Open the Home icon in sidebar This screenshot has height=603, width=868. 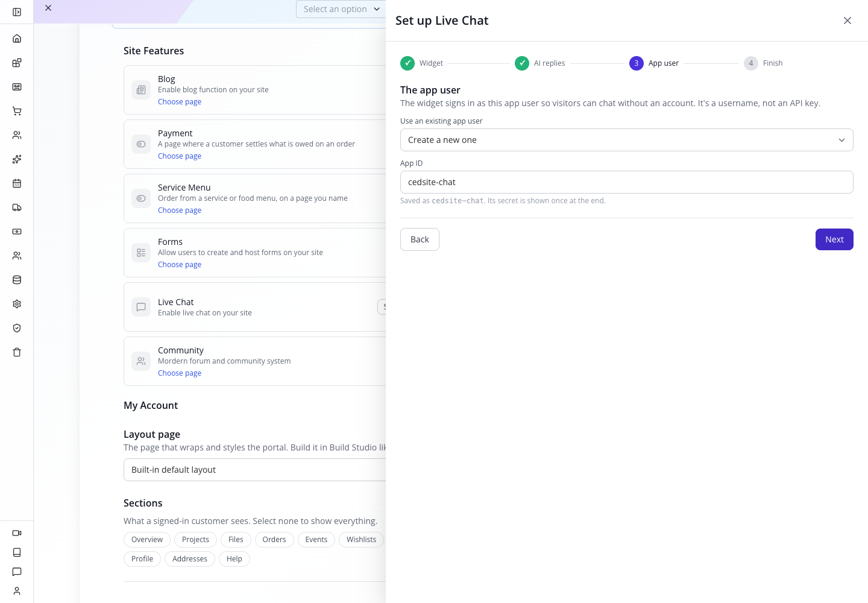pyautogui.click(x=17, y=39)
